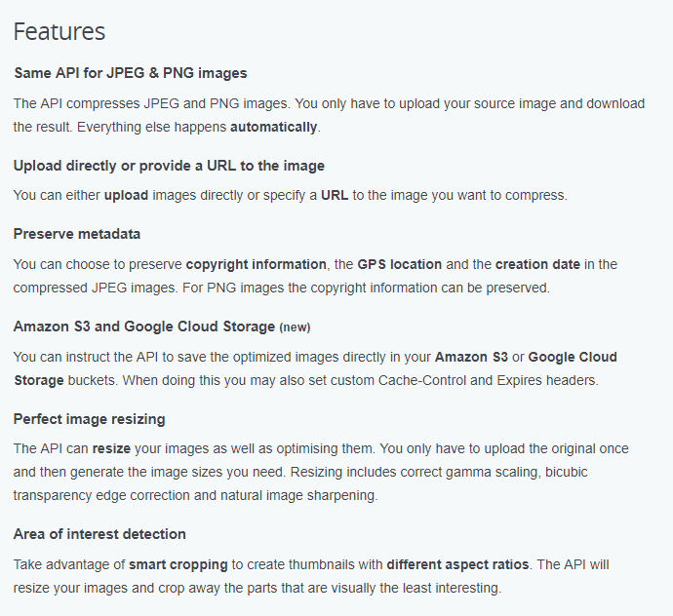Click the '(new)' label beside Storage heading
The height and width of the screenshot is (616, 673).
tap(295, 327)
